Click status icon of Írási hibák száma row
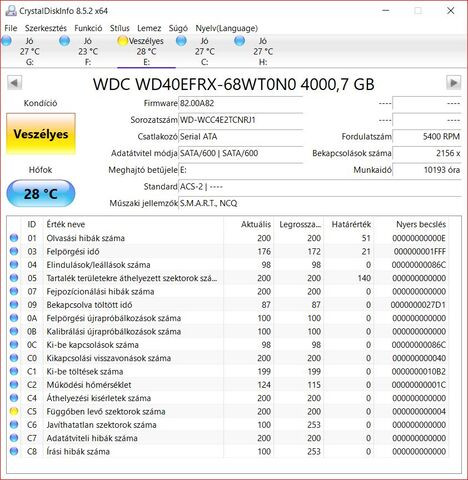468x480 pixels. pyautogui.click(x=14, y=451)
